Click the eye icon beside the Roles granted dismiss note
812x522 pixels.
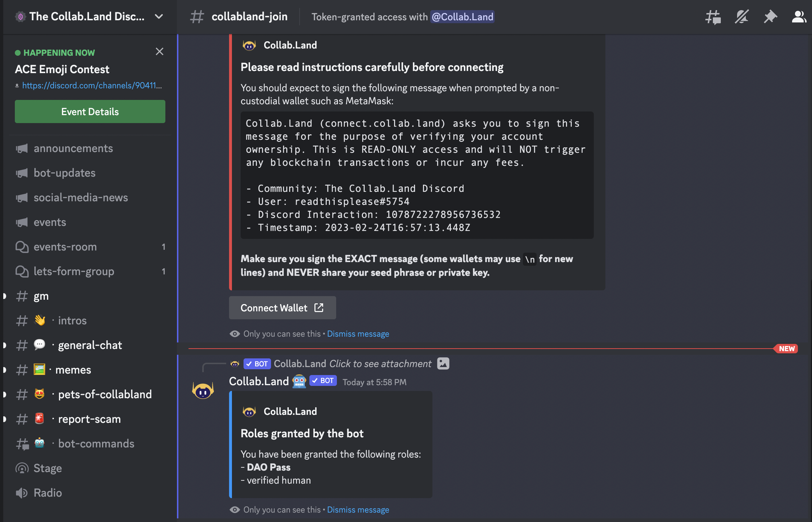coord(235,510)
